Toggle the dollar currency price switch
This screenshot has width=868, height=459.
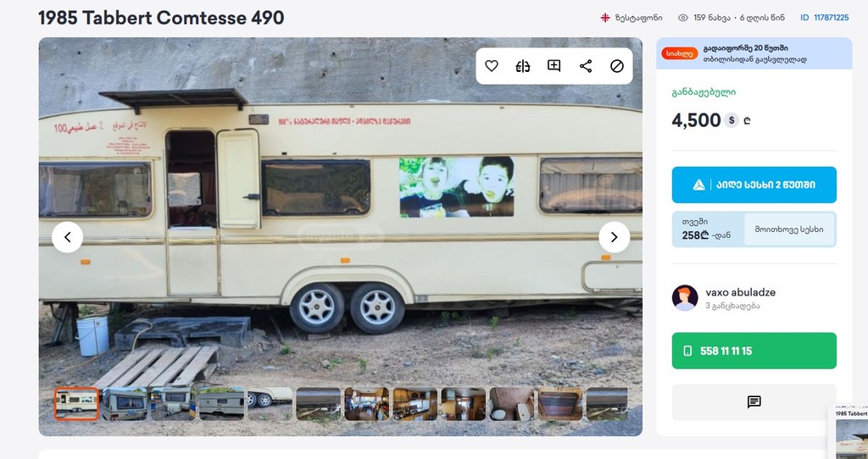point(732,120)
